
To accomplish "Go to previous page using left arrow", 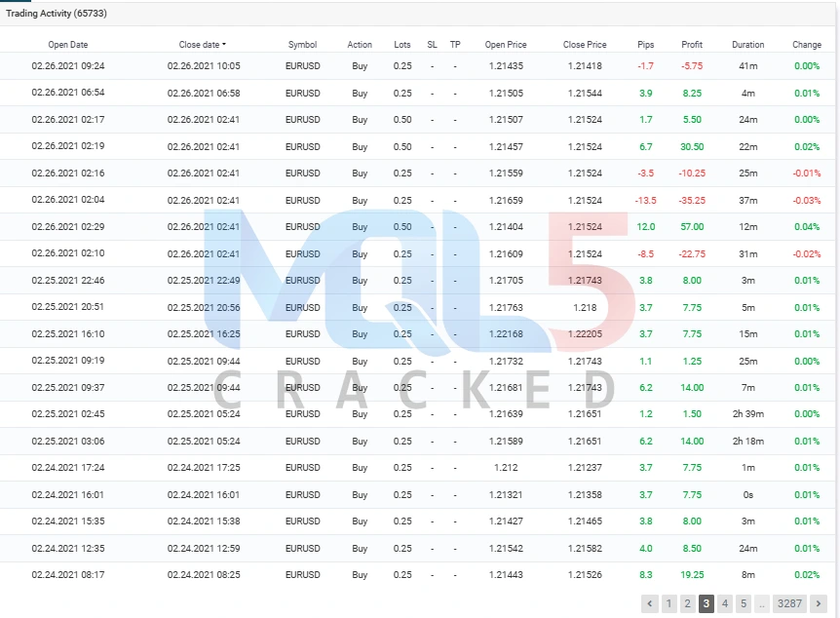I will click(x=650, y=603).
